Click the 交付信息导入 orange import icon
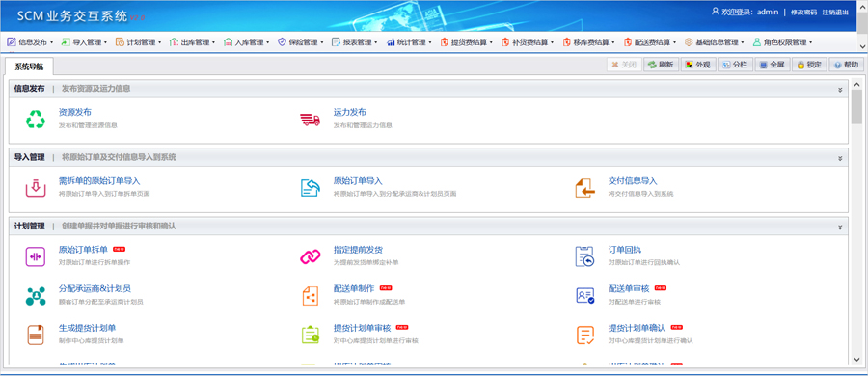The height and width of the screenshot is (376, 868). (585, 188)
